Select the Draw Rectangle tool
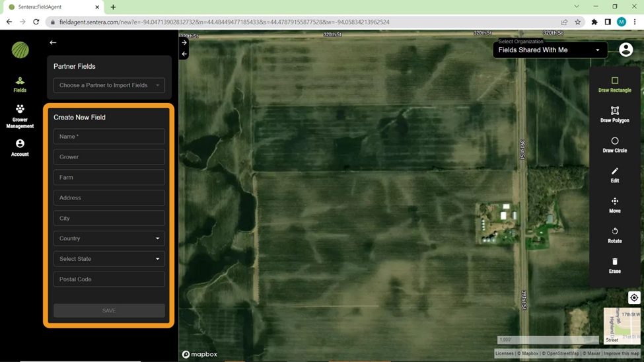Image resolution: width=644 pixels, height=362 pixels. pyautogui.click(x=614, y=84)
